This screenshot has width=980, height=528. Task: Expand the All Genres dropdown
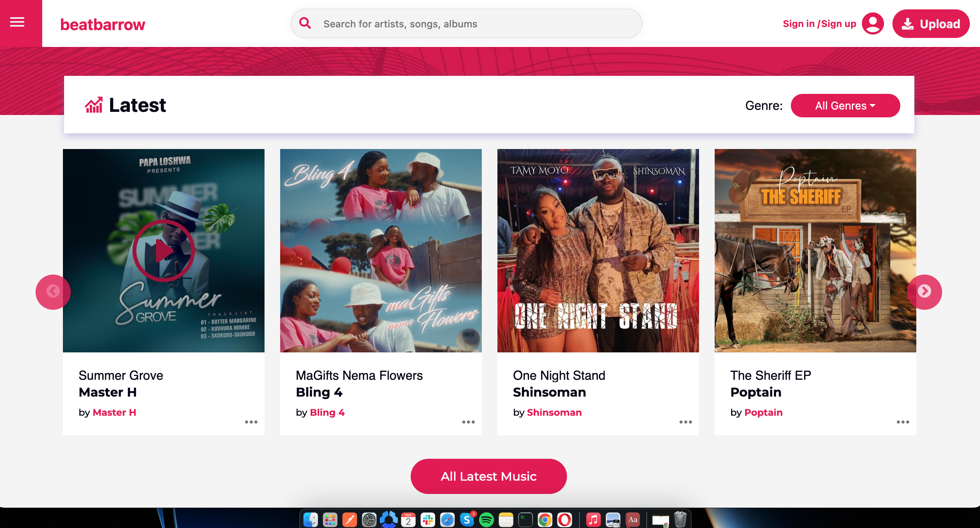coord(845,106)
